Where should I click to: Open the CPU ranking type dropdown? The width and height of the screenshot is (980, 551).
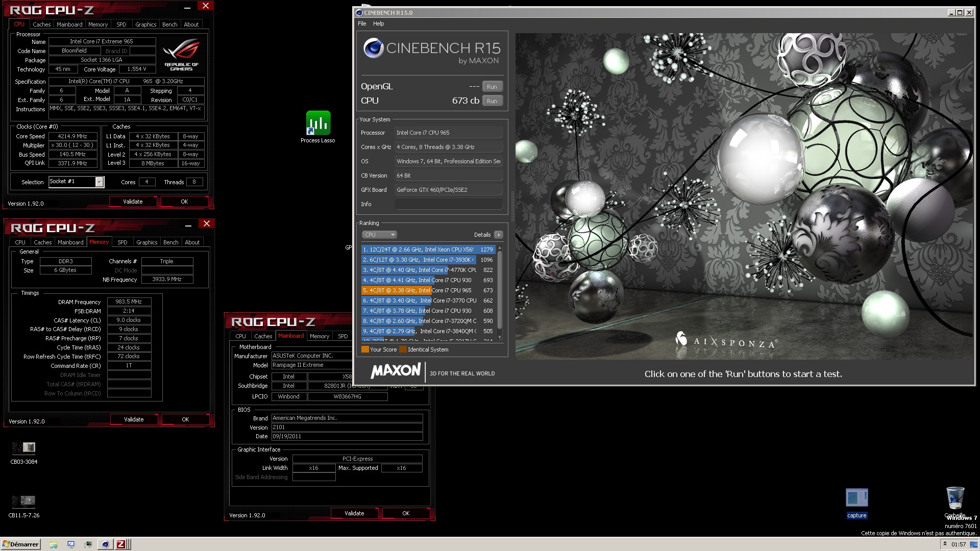pos(379,235)
